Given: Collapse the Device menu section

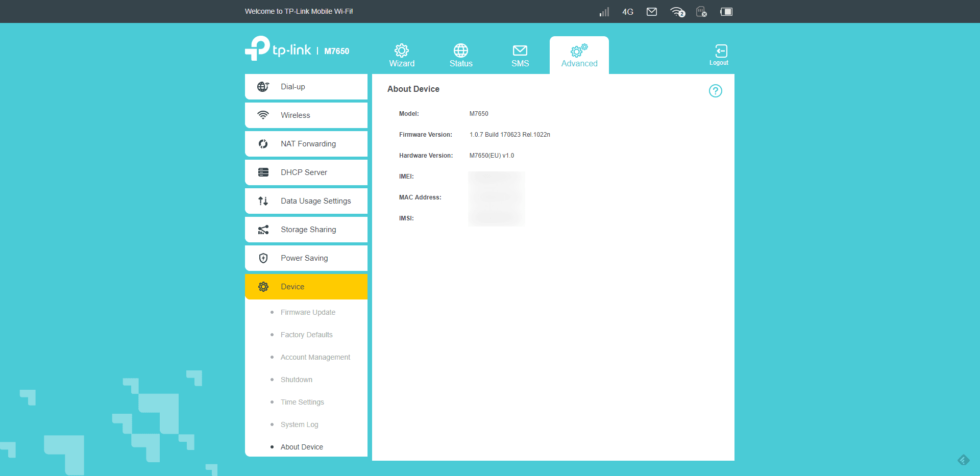Looking at the screenshot, I should pyautogui.click(x=306, y=287).
